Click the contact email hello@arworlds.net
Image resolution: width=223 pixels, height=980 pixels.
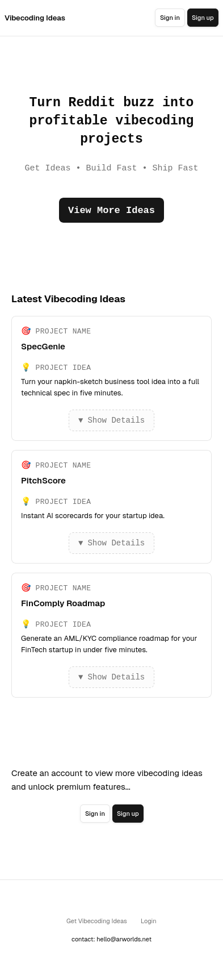(x=124, y=939)
